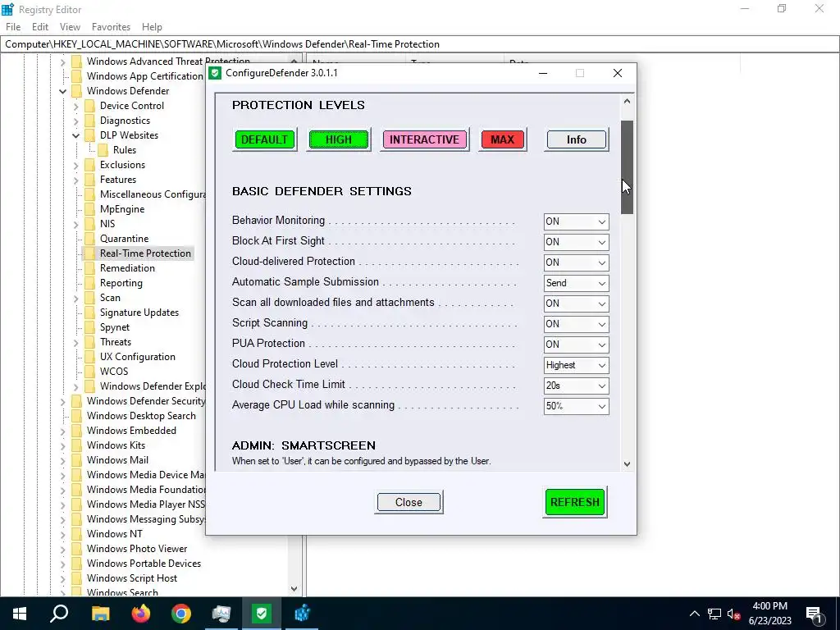Screen dimensions: 840x630
Task: Launch Firefox from the taskbar
Action: click(x=141, y=614)
